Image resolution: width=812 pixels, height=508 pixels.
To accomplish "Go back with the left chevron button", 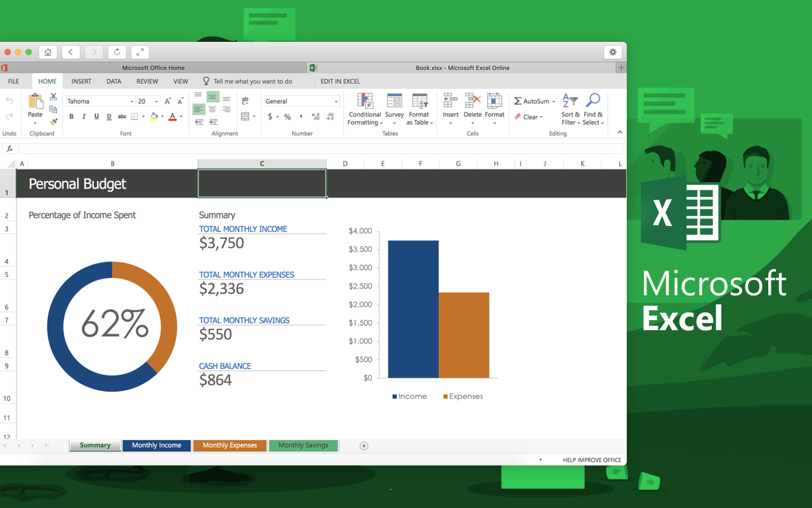I will click(x=70, y=52).
